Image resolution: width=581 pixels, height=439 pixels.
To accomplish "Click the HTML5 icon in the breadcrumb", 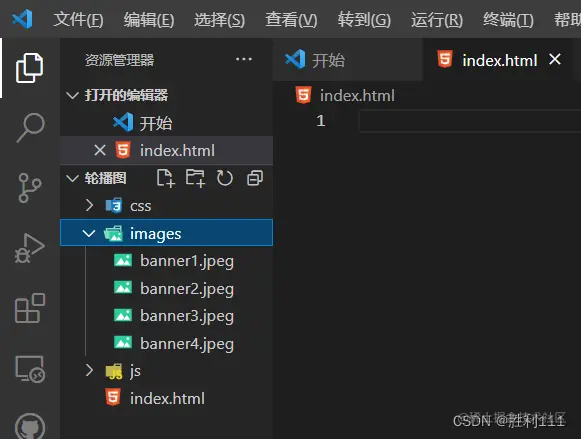I will pos(303,95).
